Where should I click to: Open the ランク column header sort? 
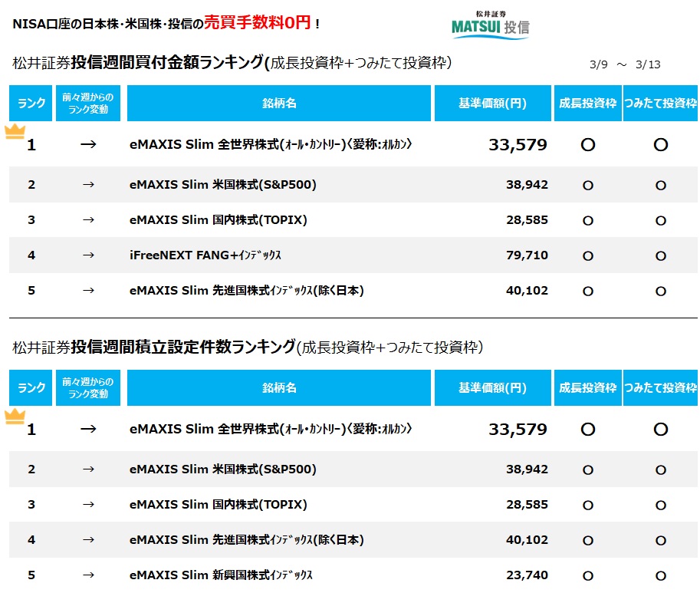tap(30, 103)
